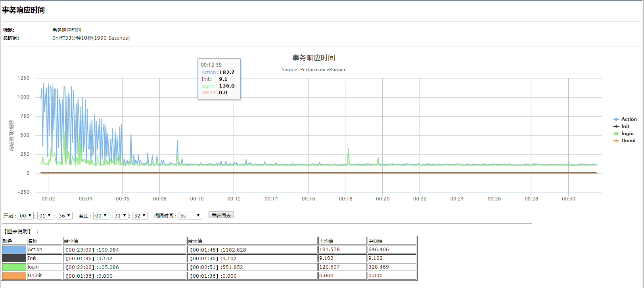Viewport: 644px width, 288px height.
Task: Expand the start second dropdown showing 36
Action: (x=64, y=216)
